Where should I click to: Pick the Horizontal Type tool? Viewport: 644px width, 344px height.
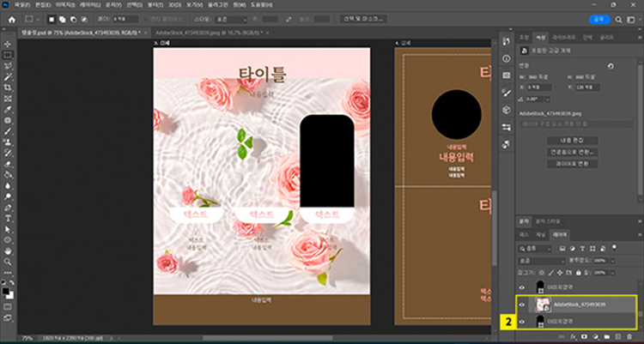8,218
